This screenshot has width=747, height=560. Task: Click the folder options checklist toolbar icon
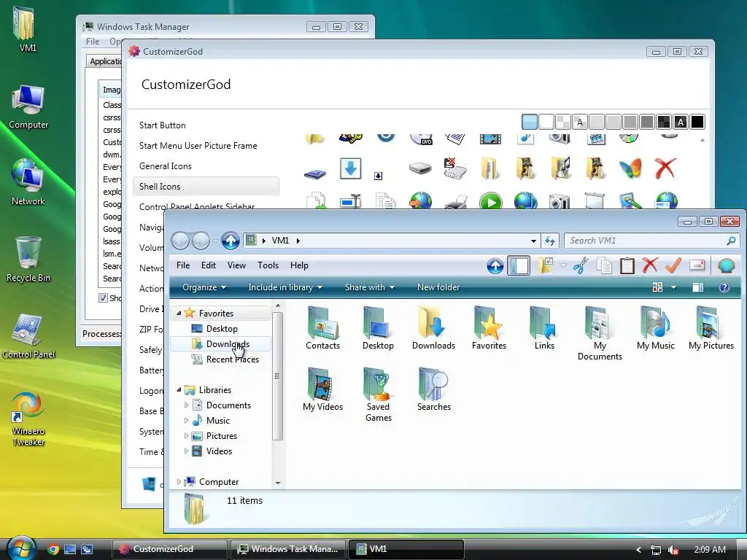click(546, 265)
